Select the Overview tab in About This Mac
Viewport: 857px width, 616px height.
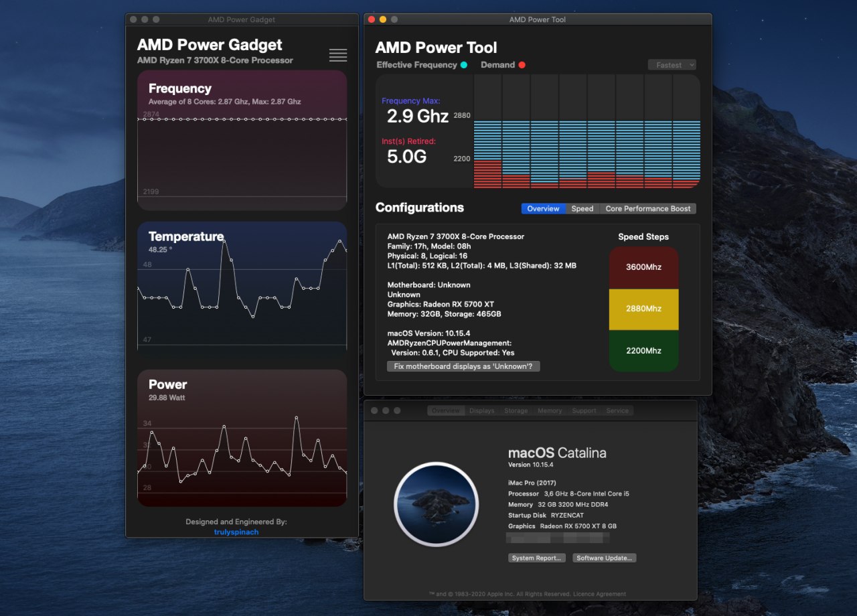coord(446,410)
